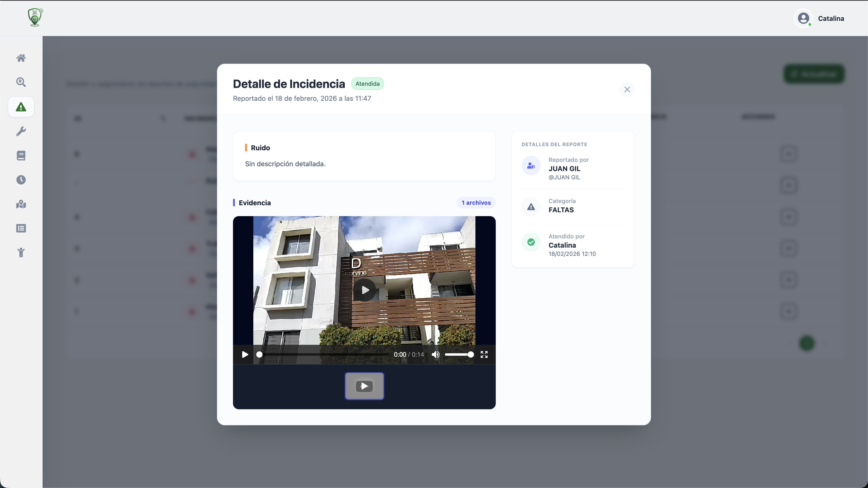
Task: Select the incidents warning triangle icon
Action: [x=21, y=107]
